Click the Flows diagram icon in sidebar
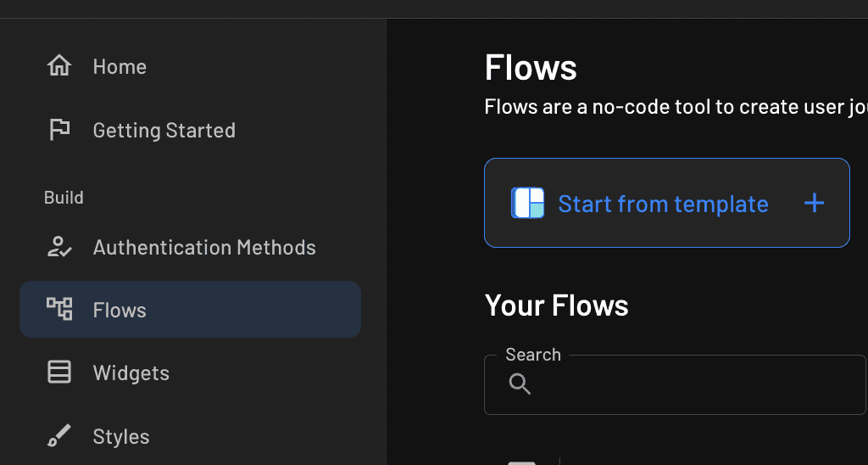Screen dimensions: 868x465 click(x=59, y=309)
